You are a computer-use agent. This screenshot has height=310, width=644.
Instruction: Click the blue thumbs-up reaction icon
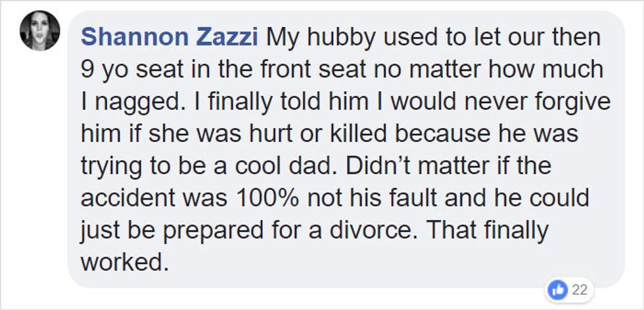(x=559, y=289)
